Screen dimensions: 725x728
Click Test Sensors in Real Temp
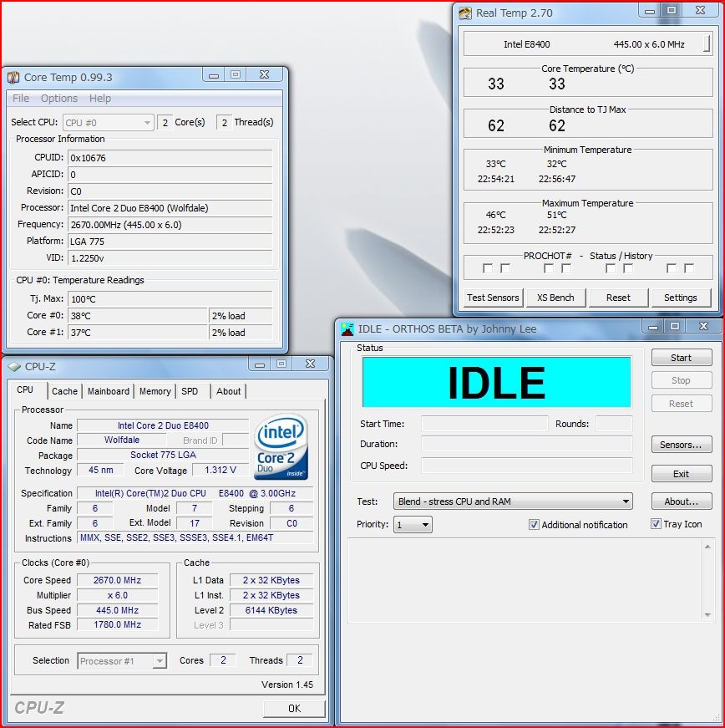point(493,298)
